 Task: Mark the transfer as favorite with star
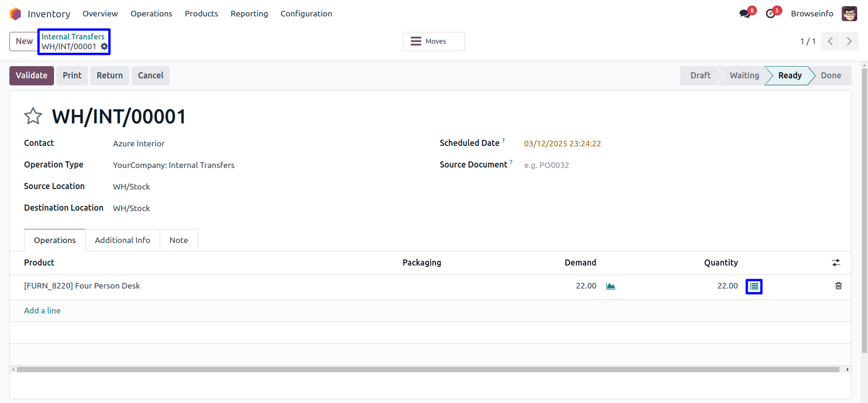pos(33,116)
